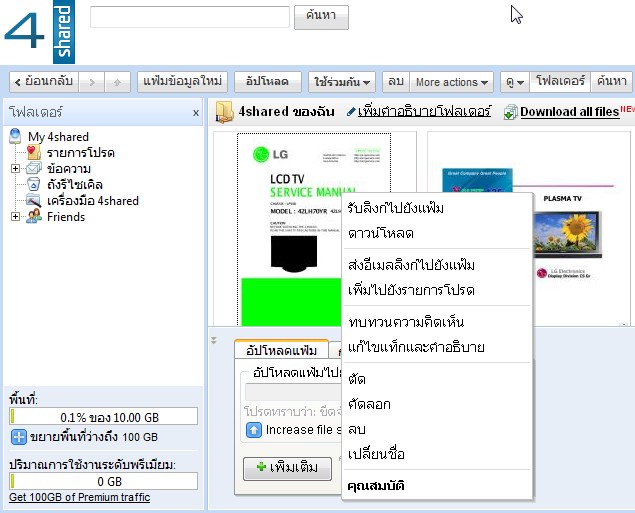
Task: Close the โฟลเดอร์ sidebar panel
Action: (196, 113)
